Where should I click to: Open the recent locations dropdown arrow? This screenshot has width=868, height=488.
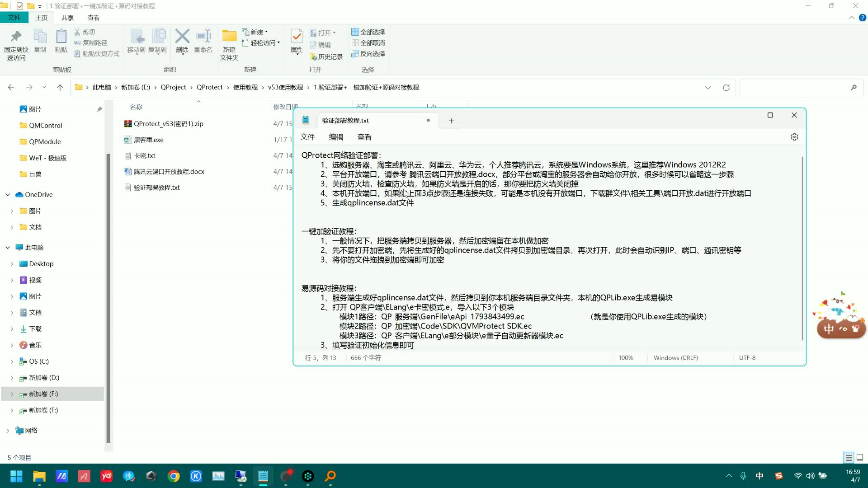click(44, 88)
